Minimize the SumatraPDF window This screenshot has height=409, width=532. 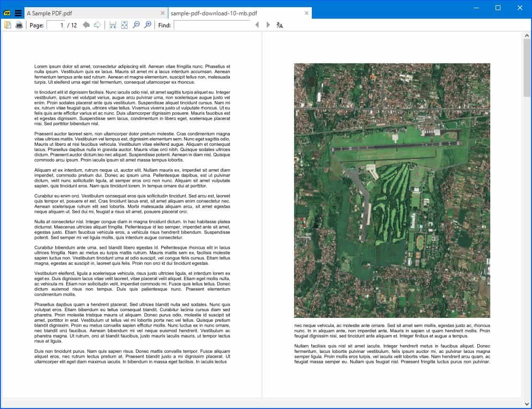[476, 8]
